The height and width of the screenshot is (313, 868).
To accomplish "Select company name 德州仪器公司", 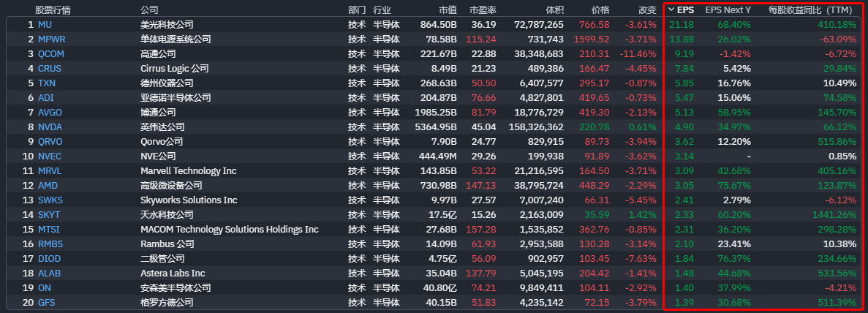I will pos(167,83).
